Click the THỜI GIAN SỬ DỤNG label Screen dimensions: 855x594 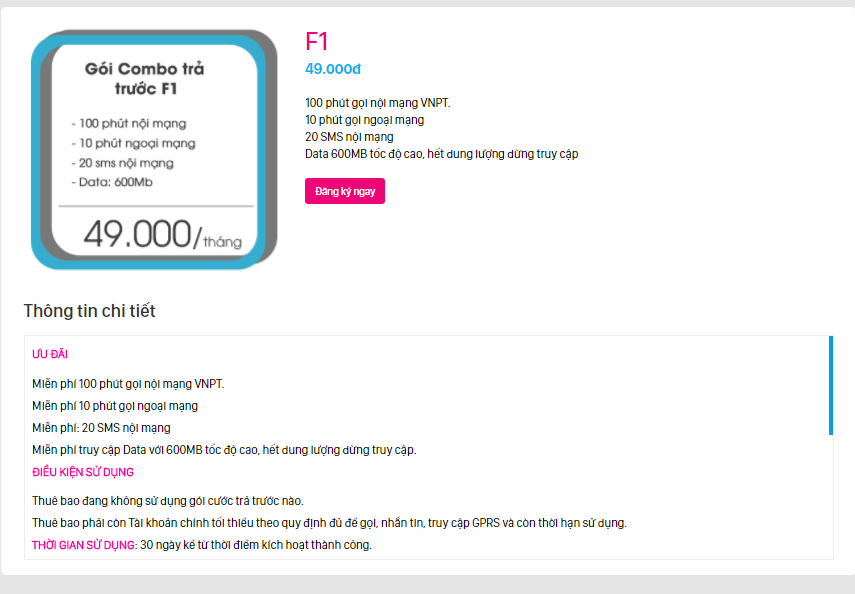(x=83, y=545)
